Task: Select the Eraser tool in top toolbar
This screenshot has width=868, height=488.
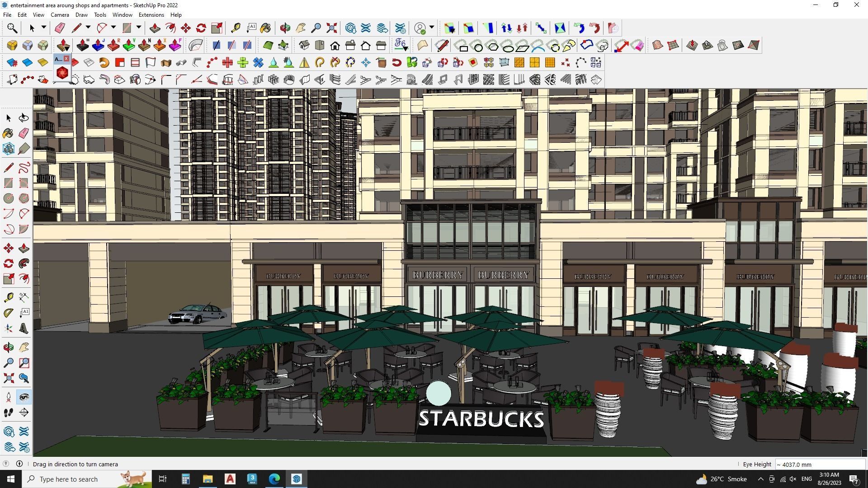Action: (60, 28)
